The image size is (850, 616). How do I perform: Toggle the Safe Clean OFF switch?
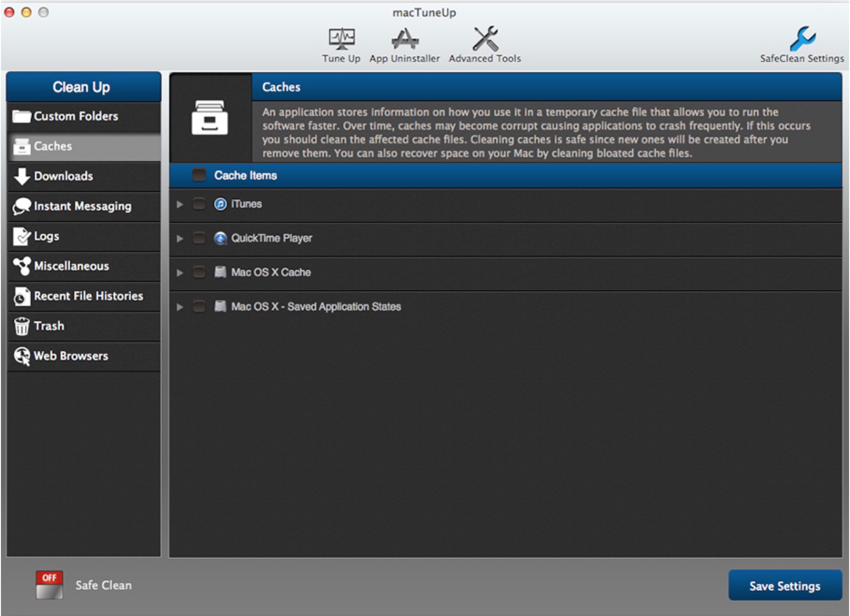coord(49,585)
